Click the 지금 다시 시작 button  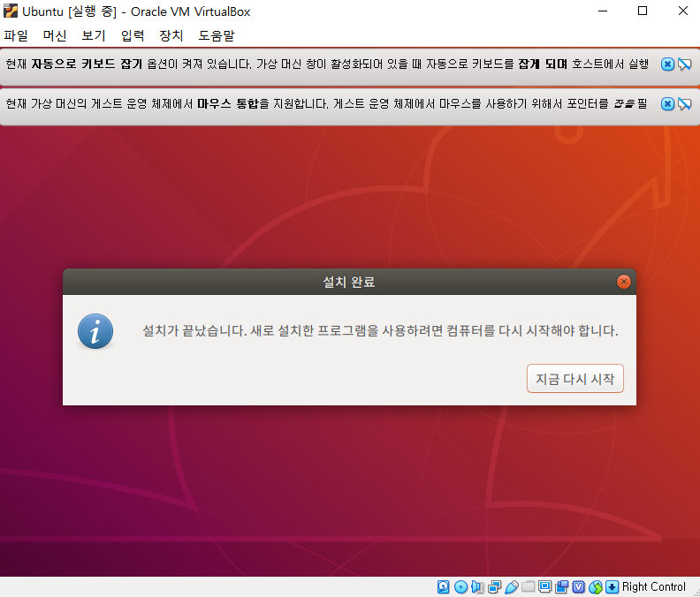(x=575, y=379)
